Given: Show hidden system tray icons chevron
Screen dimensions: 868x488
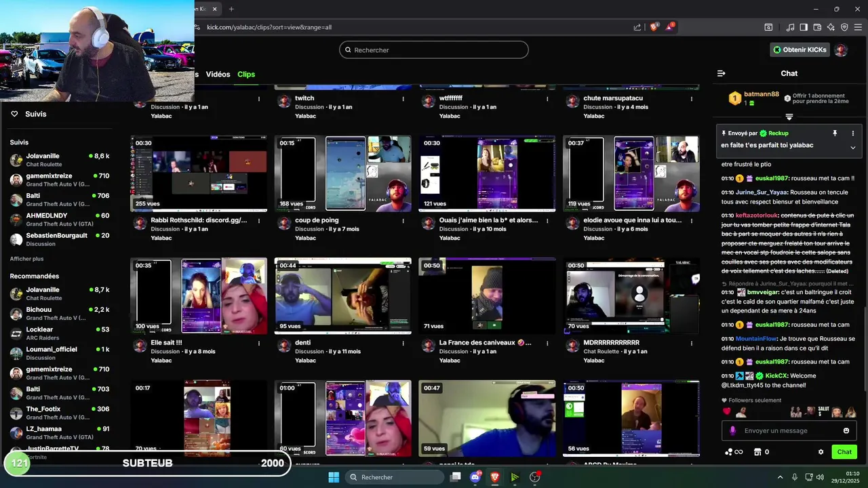Looking at the screenshot, I should 780,477.
